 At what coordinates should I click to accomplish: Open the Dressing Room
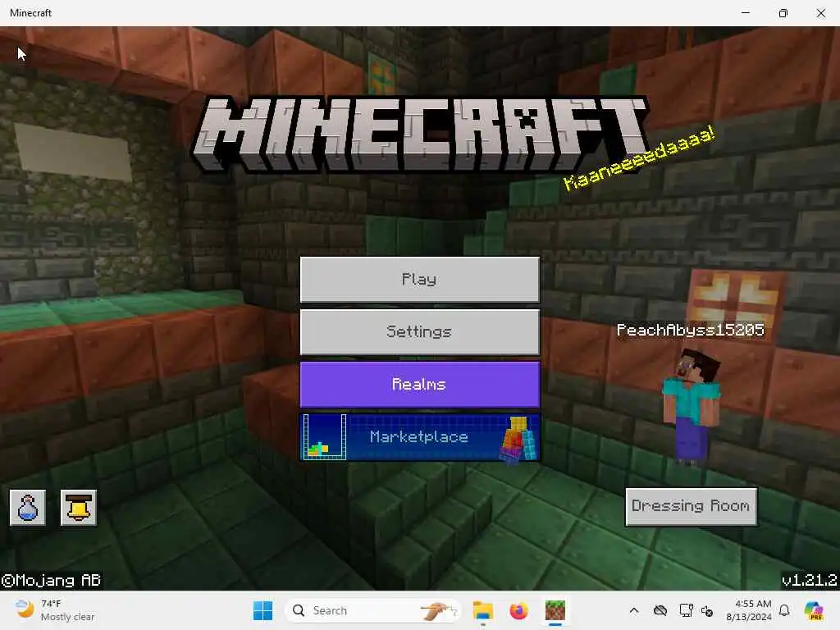[691, 506]
